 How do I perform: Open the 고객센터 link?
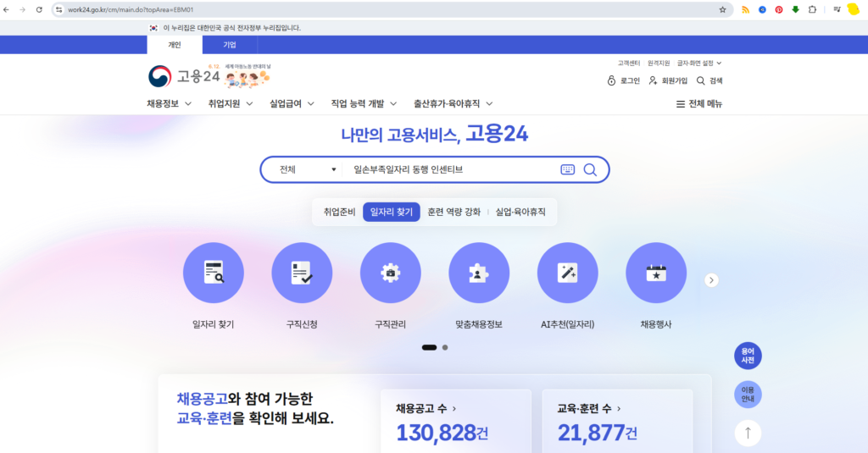coord(629,63)
